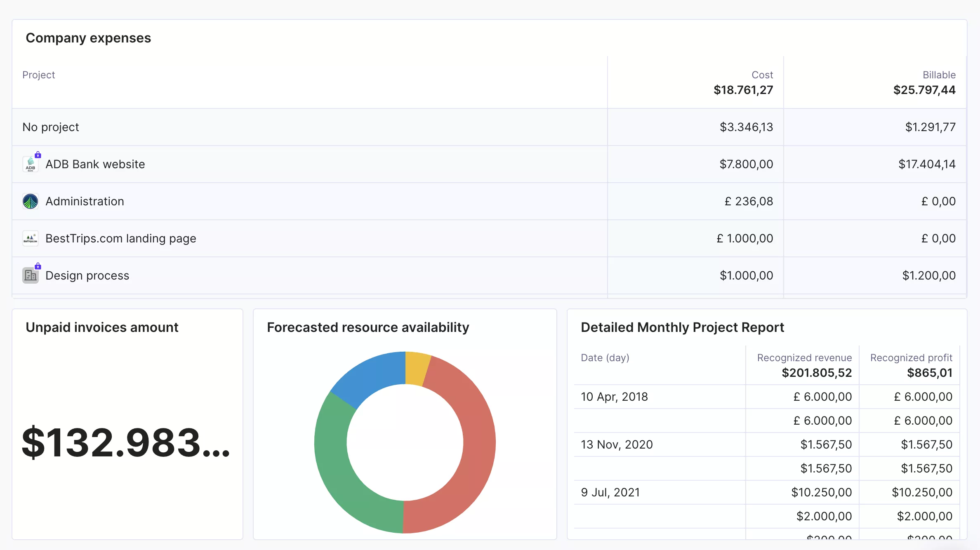The height and width of the screenshot is (550, 980).
Task: Select the 10 Apr, 2018 report row
Action: (767, 397)
